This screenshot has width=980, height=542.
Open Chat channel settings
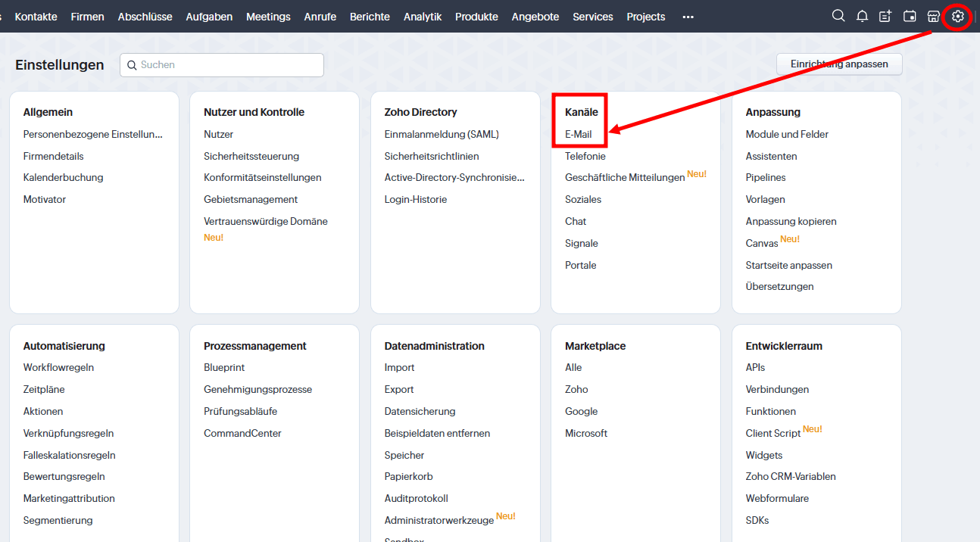point(576,221)
